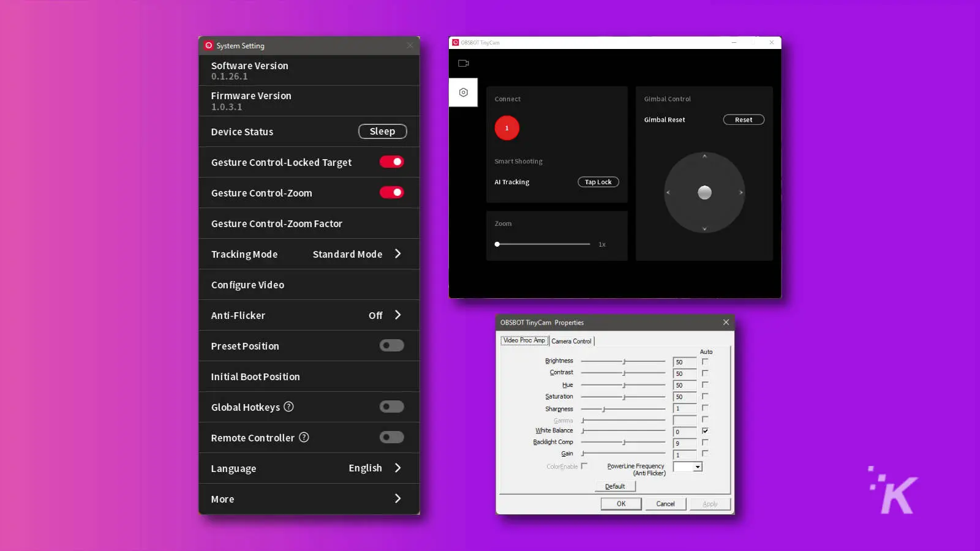Check Auto box for Gain
Screen dimensions: 980x551
(x=705, y=453)
